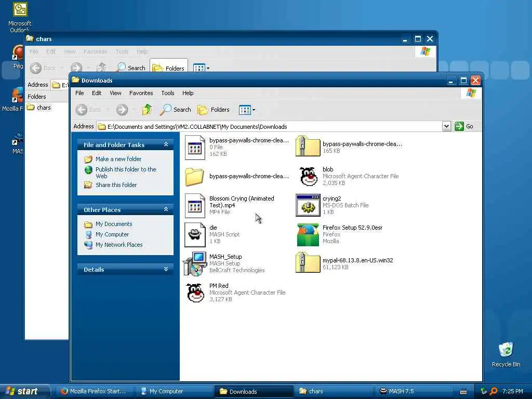Click the Back button in Downloads toolbar
Viewport: 532px width, 399px height.
click(88, 110)
